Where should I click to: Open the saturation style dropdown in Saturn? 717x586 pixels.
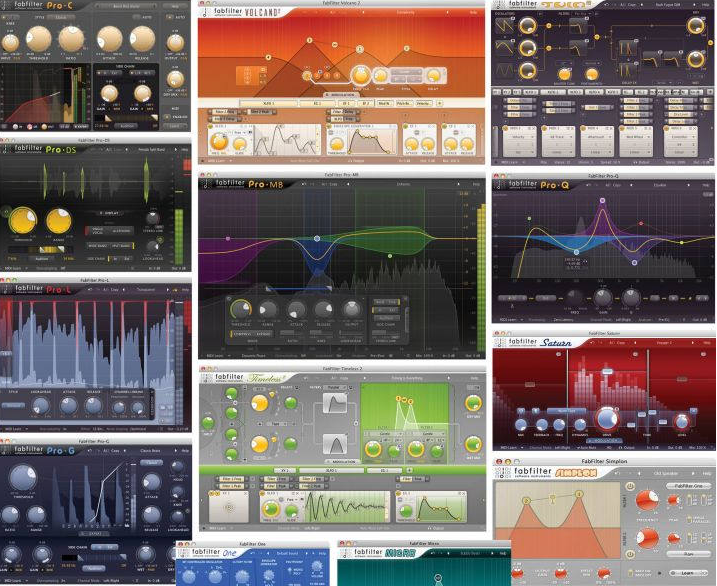point(566,411)
